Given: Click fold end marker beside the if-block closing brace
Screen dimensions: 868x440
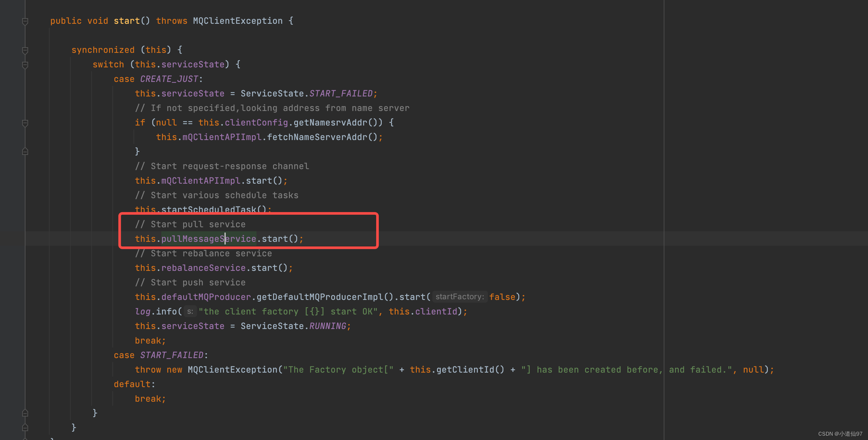Looking at the screenshot, I should (x=25, y=152).
